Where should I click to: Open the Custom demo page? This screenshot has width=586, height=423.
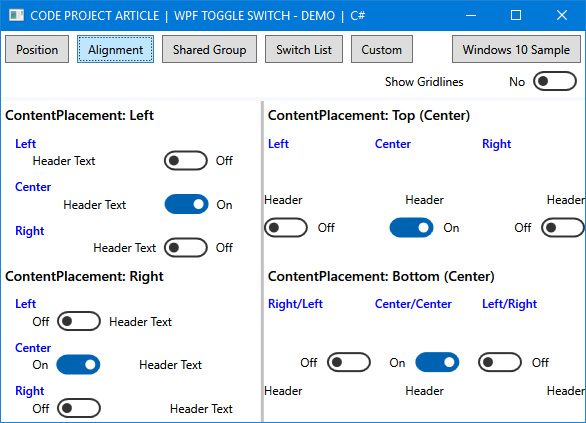pyautogui.click(x=382, y=49)
